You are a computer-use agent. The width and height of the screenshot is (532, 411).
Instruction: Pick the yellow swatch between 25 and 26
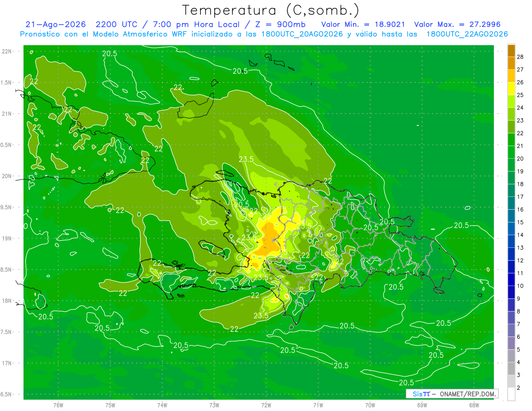pyautogui.click(x=511, y=89)
